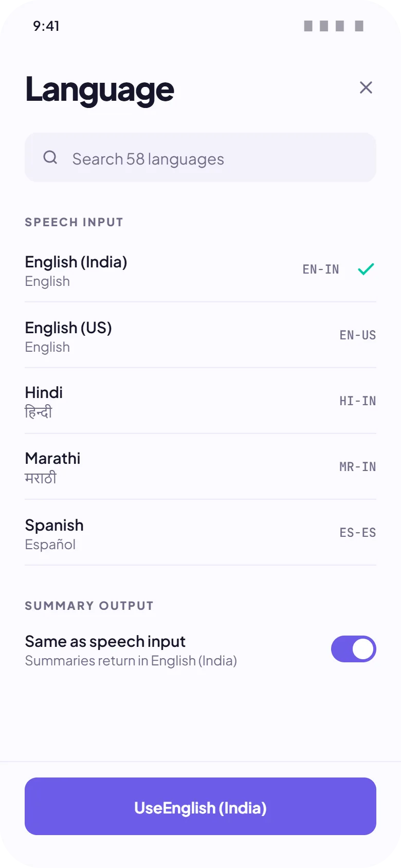
Task: Select Hindi as speech input
Action: point(200,401)
